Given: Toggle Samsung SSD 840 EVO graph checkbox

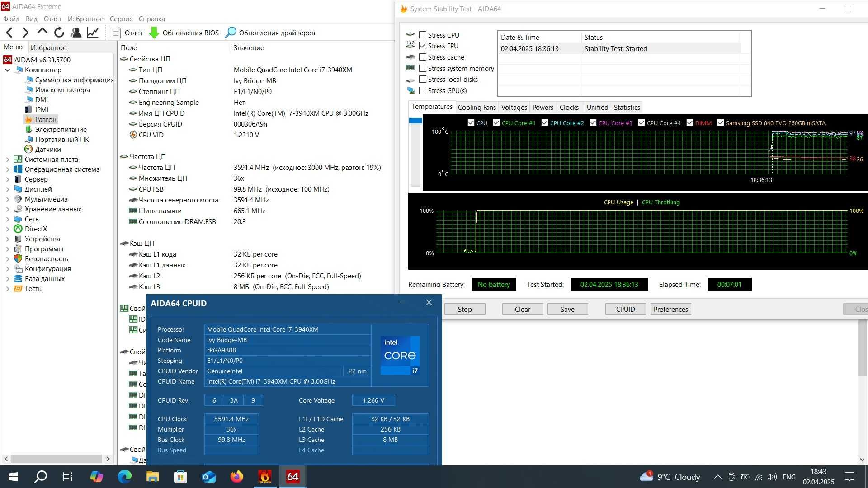Looking at the screenshot, I should [x=721, y=122].
